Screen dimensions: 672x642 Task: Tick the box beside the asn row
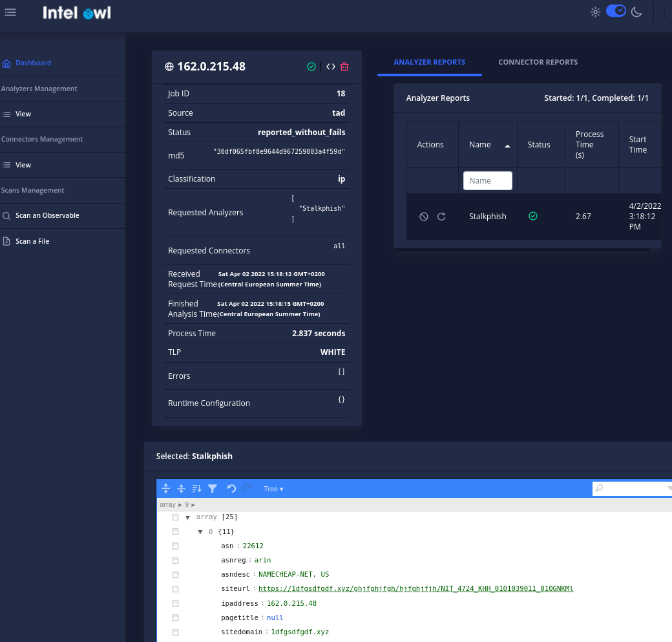point(175,546)
